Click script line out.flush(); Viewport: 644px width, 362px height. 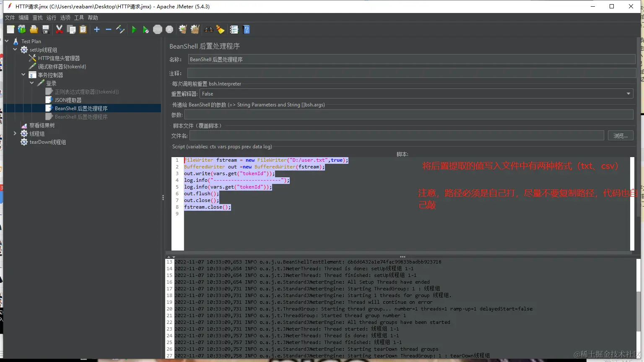[201, 194]
